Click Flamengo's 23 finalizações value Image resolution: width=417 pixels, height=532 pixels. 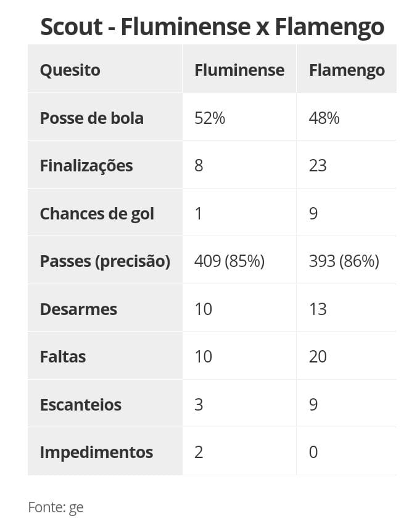(x=318, y=165)
